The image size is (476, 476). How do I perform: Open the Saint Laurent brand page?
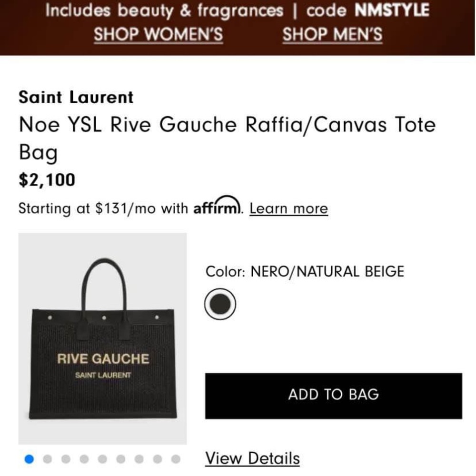75,97
